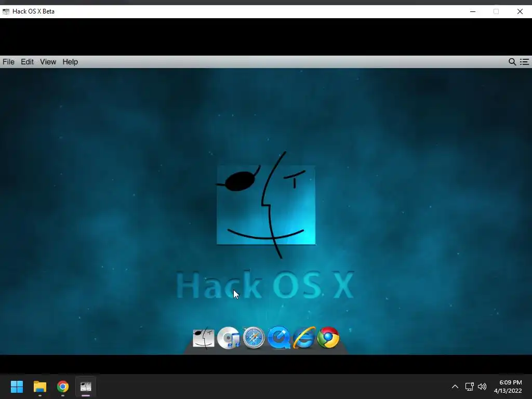The height and width of the screenshot is (399, 532).
Task: Open the Help menu
Action: point(70,62)
